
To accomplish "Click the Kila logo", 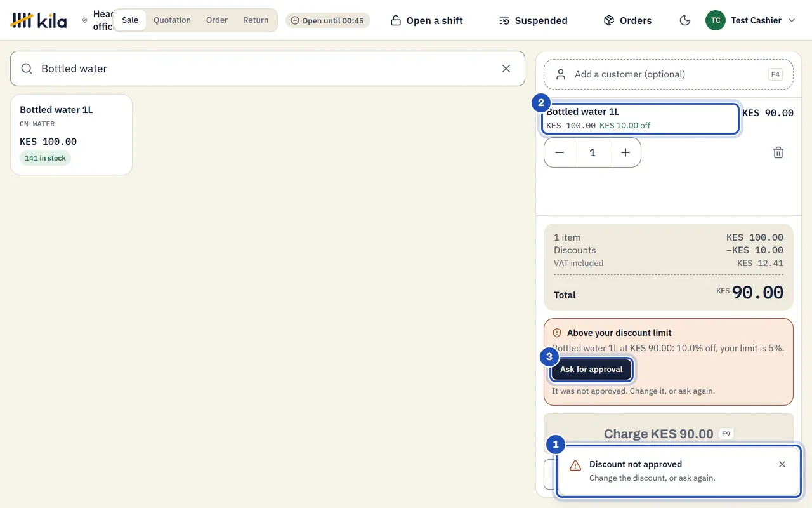I will click(x=39, y=20).
